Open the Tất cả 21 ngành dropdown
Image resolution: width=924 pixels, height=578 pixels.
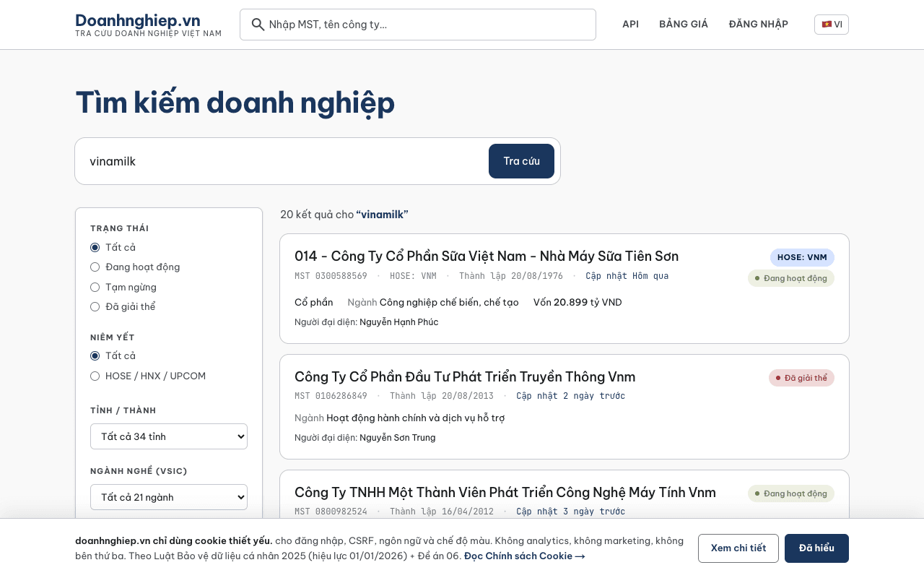tap(169, 497)
